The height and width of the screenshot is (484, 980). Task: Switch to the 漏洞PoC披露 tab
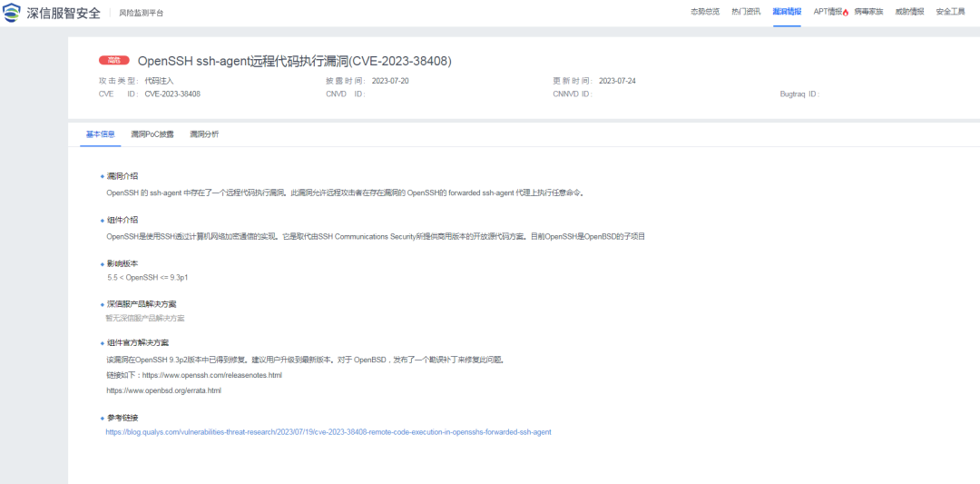152,134
